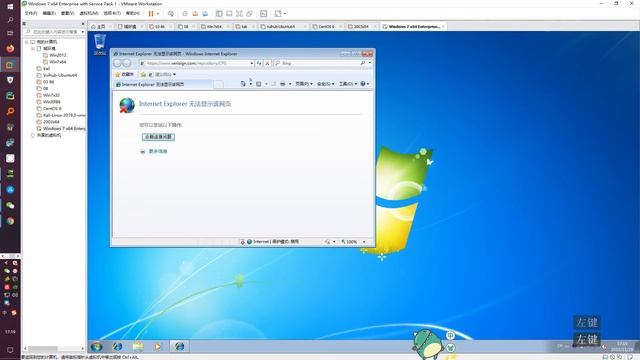The width and height of the screenshot is (640, 360).
Task: Click the Internet Explorer forward button
Action: click(127, 63)
